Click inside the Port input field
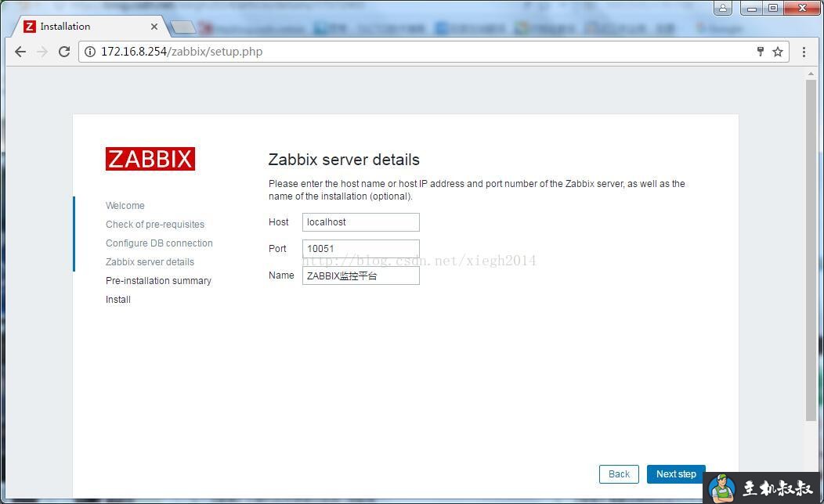Screen dimensions: 824x504 click(360, 249)
